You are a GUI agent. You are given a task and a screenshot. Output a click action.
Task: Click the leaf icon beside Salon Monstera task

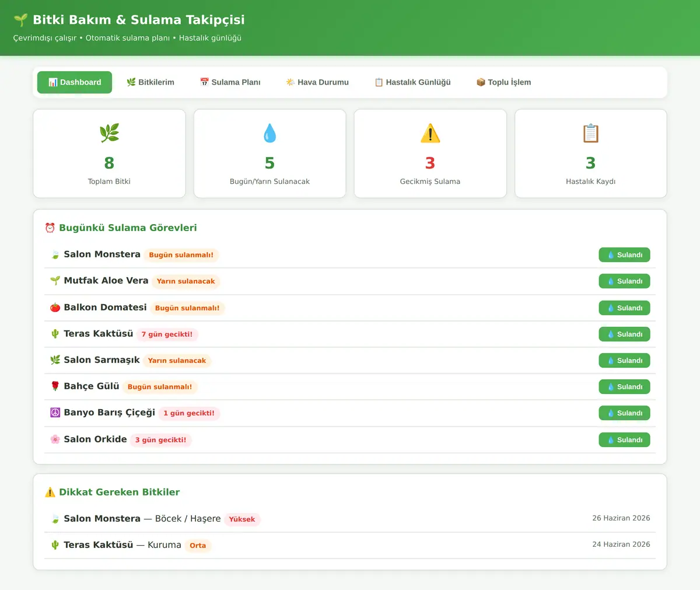pos(55,254)
